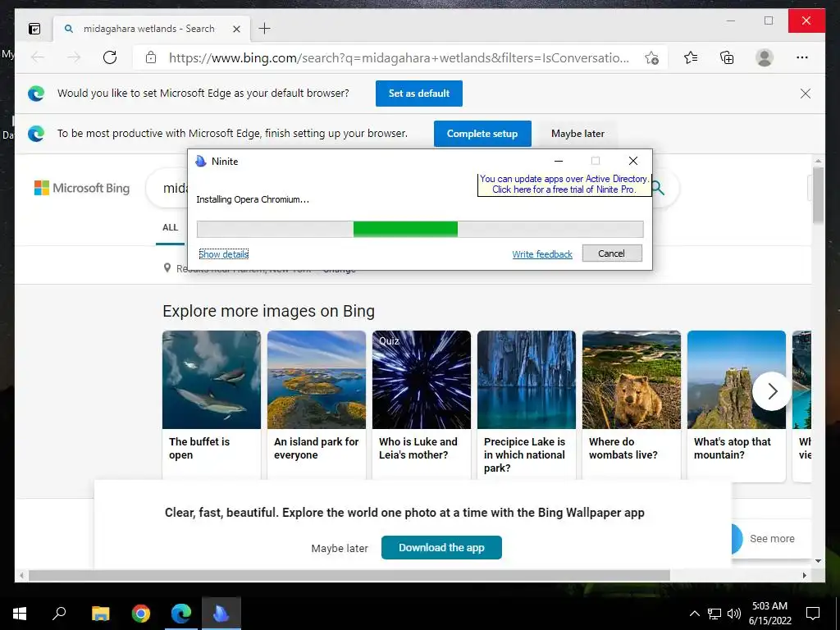The width and height of the screenshot is (840, 630).
Task: Click scroll down arrow on vertical scrollbar
Action: point(818,561)
